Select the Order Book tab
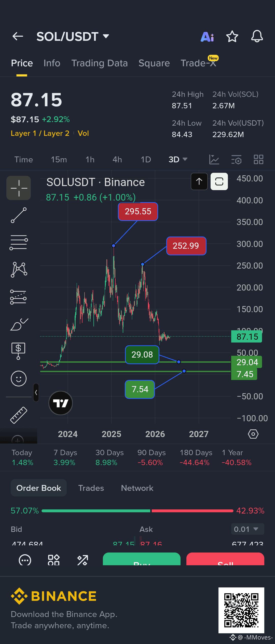 (x=39, y=488)
